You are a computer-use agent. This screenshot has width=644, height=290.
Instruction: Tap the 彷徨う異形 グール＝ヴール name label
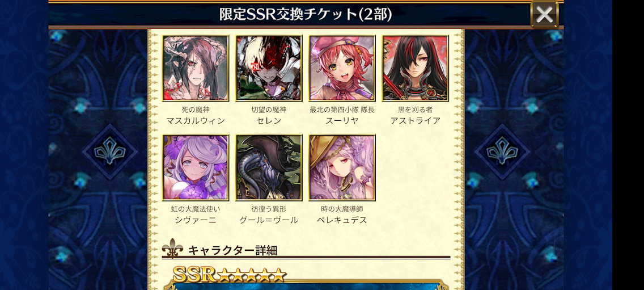[269, 215]
